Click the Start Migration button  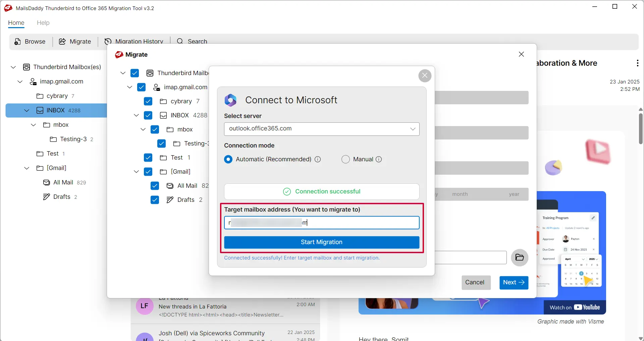coord(322,242)
